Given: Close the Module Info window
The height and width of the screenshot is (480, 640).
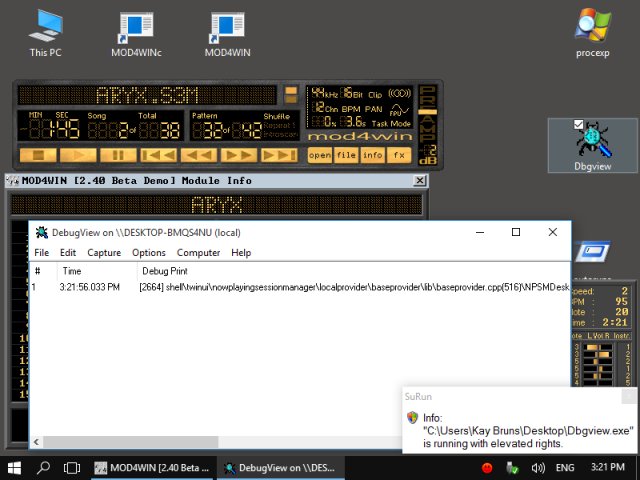Looking at the screenshot, I should click(x=419, y=180).
